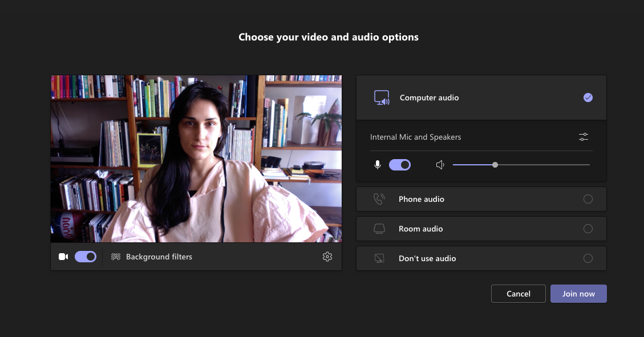The image size is (644, 337).
Task: Adjust the speaker volume slider
Action: tap(521, 165)
